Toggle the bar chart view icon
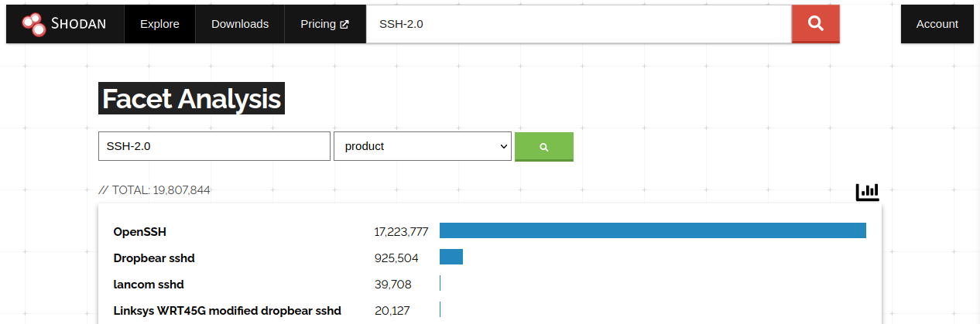 tap(867, 191)
